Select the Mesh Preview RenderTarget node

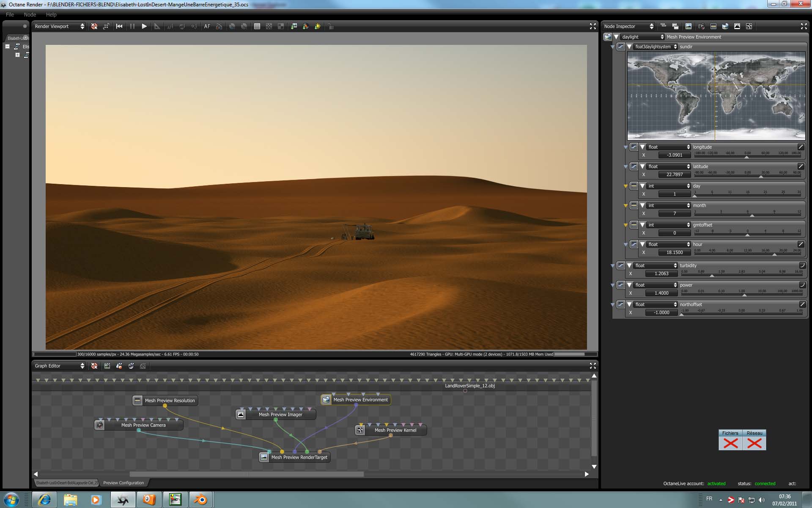pyautogui.click(x=299, y=457)
